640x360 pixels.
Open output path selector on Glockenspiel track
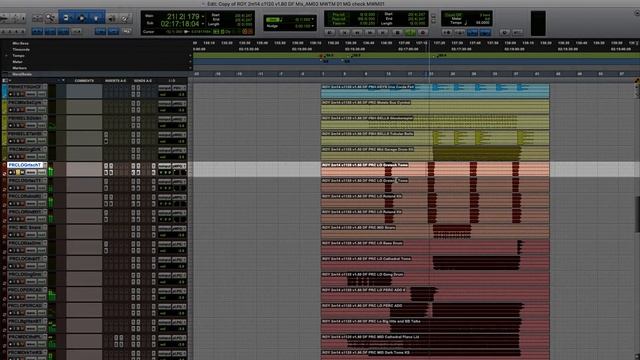click(x=178, y=119)
